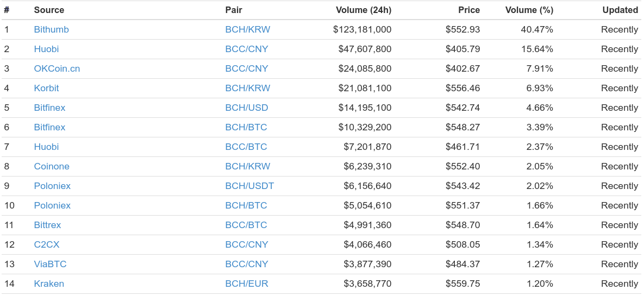Open the Bithumb exchange link

pyautogui.click(x=51, y=29)
